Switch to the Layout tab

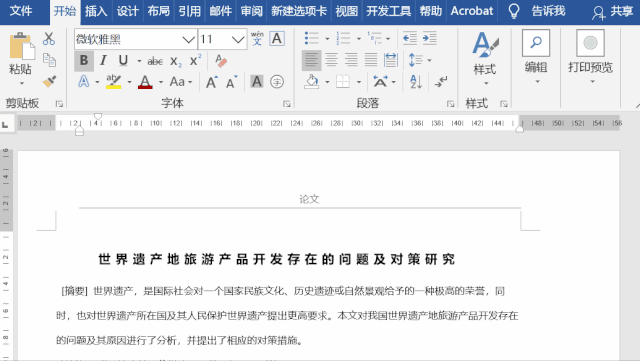coord(159,11)
